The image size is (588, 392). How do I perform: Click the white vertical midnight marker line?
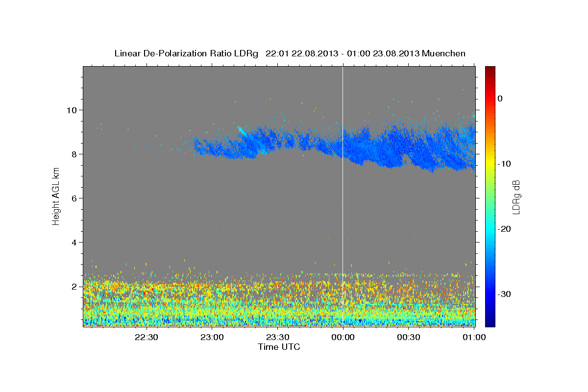pyautogui.click(x=343, y=196)
